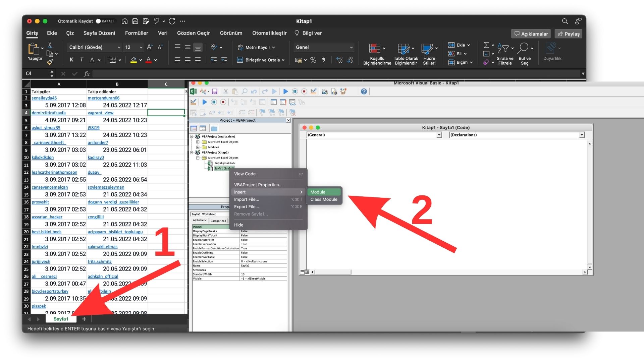The image size is (644, 362).
Task: Click the Properties Window icon in VBA toolbar
Action: 334,92
